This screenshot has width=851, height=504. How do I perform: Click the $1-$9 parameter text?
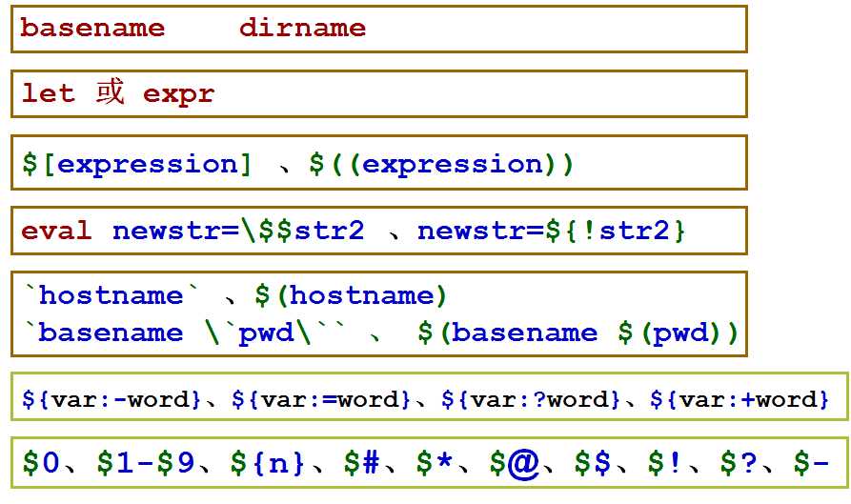pos(146,463)
